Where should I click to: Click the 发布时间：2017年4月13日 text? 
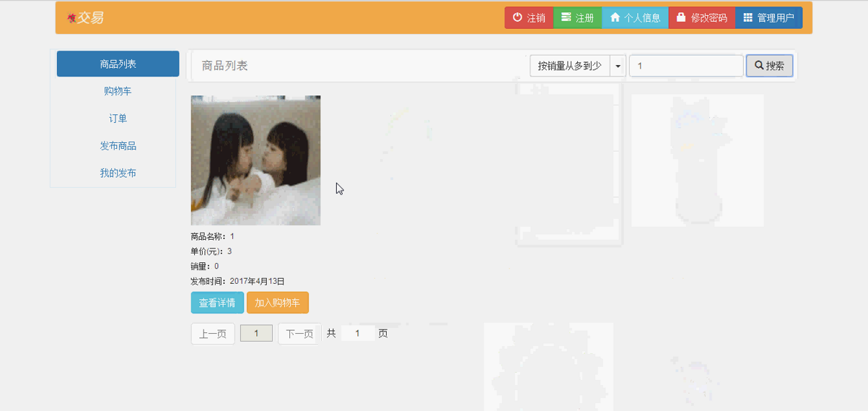237,281
